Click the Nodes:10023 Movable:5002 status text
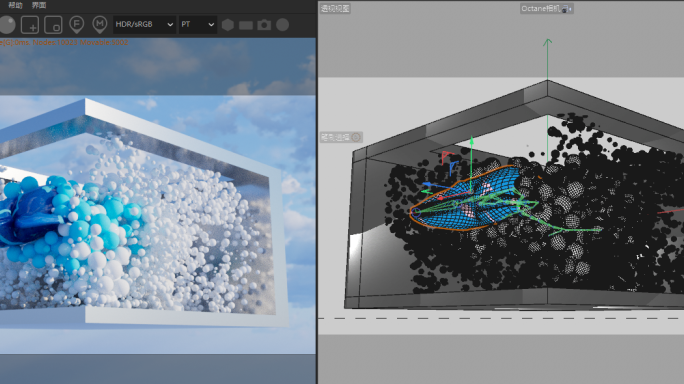 click(80, 42)
